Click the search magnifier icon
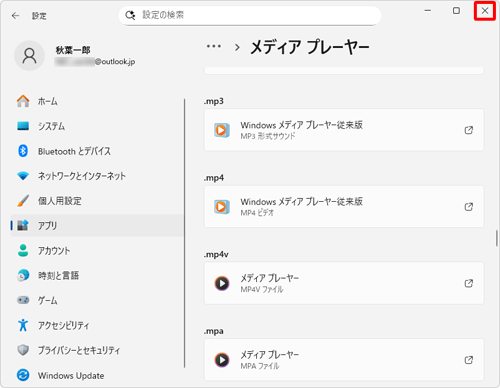The image size is (500, 388). coord(130,15)
